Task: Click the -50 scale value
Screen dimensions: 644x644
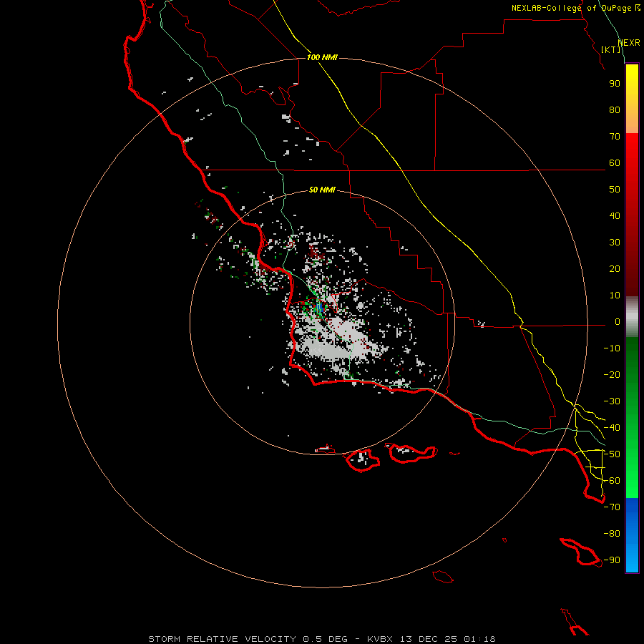Action: pos(612,454)
